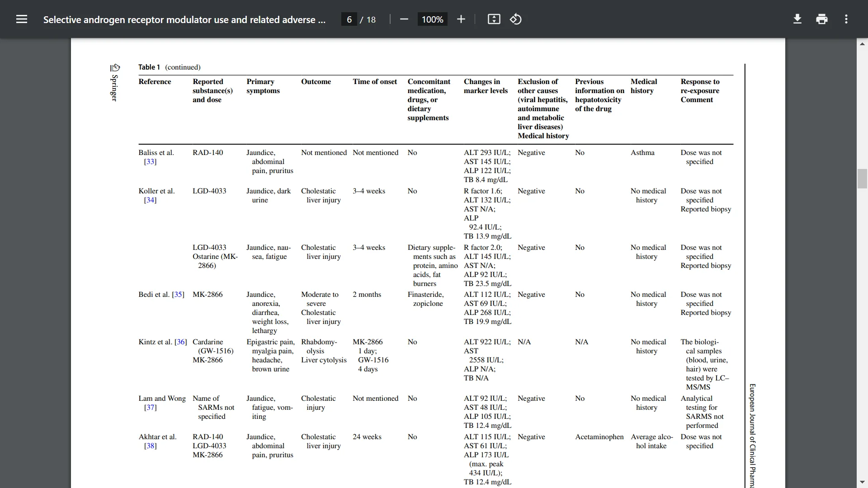Click the Springer logo text in margin

[x=115, y=83]
